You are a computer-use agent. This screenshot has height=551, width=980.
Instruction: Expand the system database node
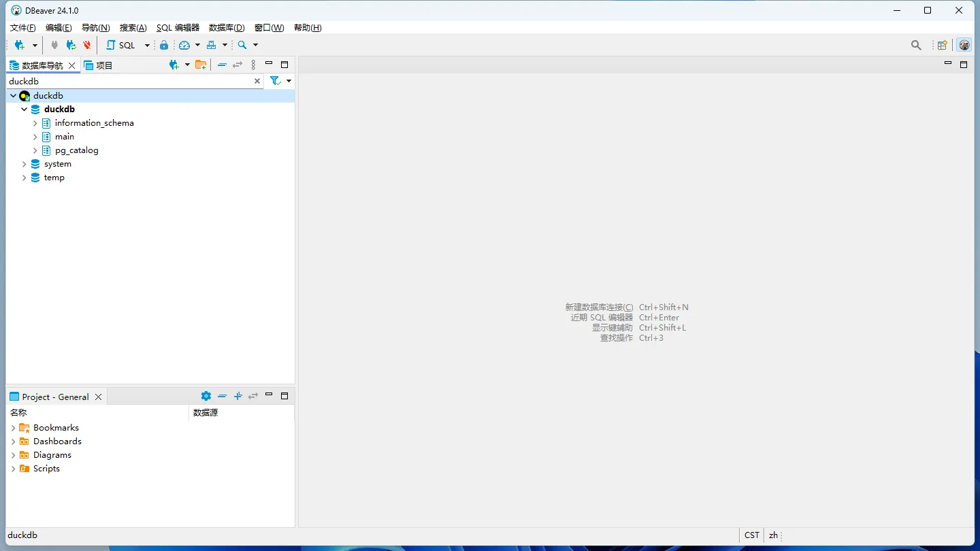point(24,164)
